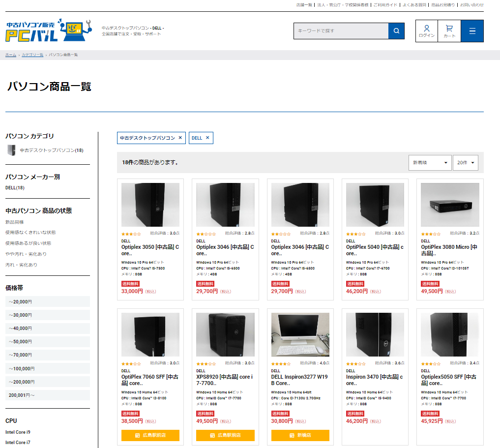Click the XPS8920 [中古品] core i7 title
Image resolution: width=500 pixels, height=448 pixels.
pyautogui.click(x=225, y=380)
